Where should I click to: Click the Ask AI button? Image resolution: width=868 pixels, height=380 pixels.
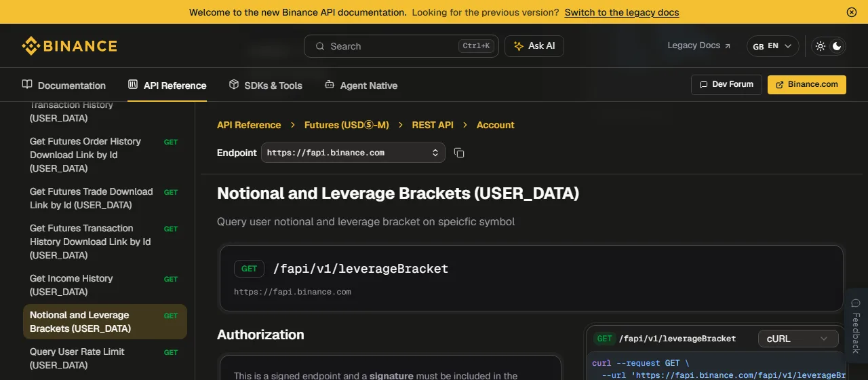534,46
